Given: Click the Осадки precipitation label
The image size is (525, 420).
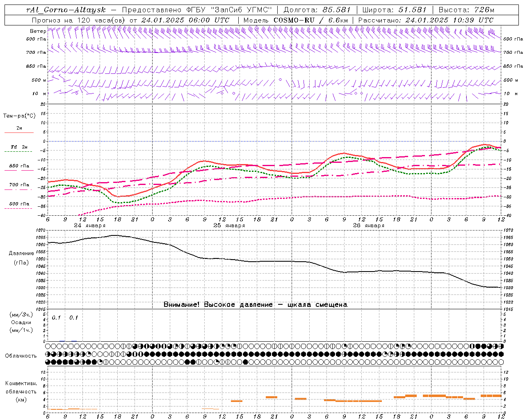Looking at the screenshot, I should 21,322.
